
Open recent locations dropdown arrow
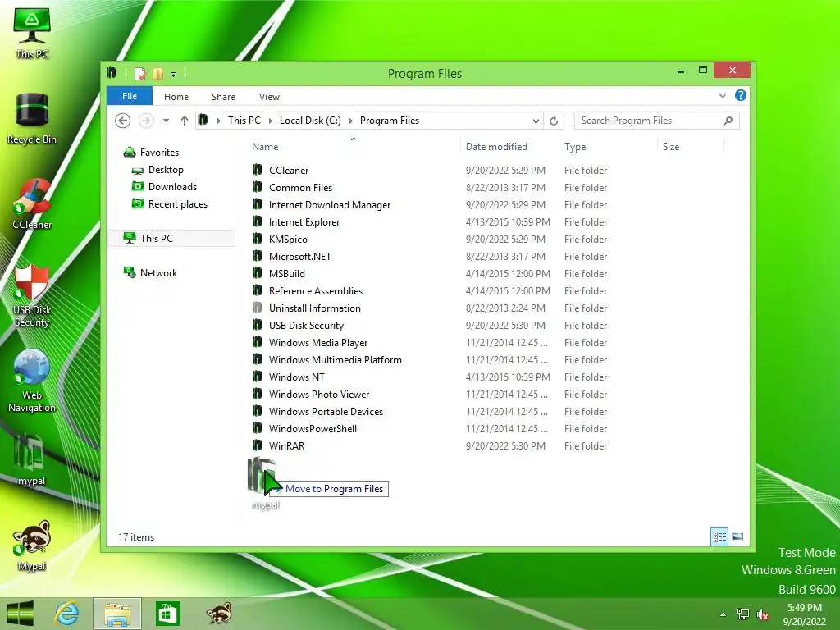[166, 121]
